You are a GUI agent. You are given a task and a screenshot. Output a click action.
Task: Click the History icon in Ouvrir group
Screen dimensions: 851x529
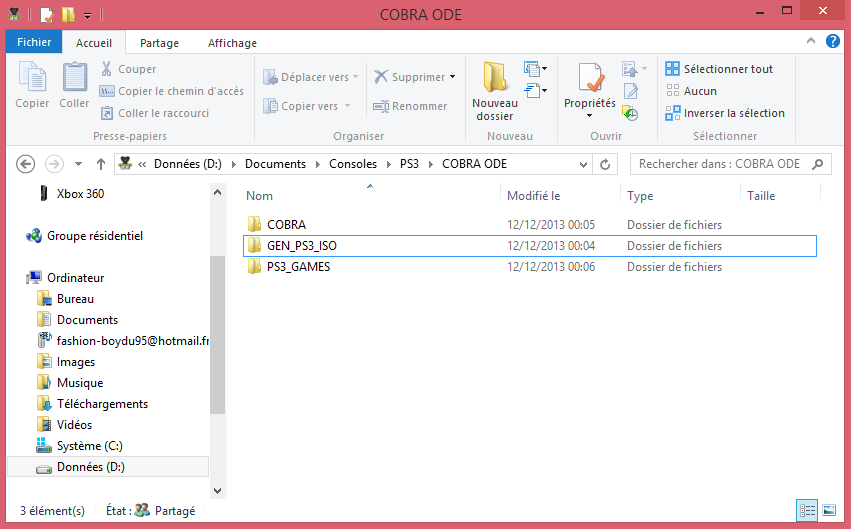click(630, 113)
